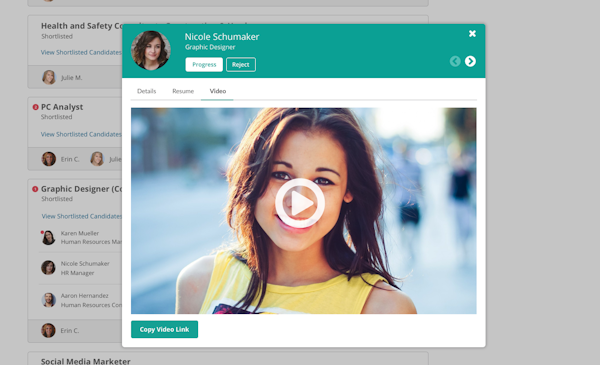The image size is (600, 365).
Task: Open the PC Analyst job title
Action: pos(62,107)
